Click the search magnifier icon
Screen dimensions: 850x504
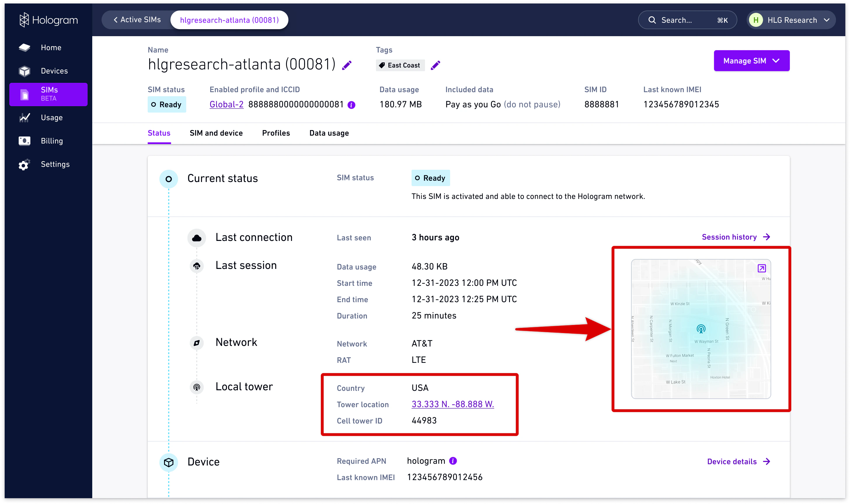[x=652, y=20]
